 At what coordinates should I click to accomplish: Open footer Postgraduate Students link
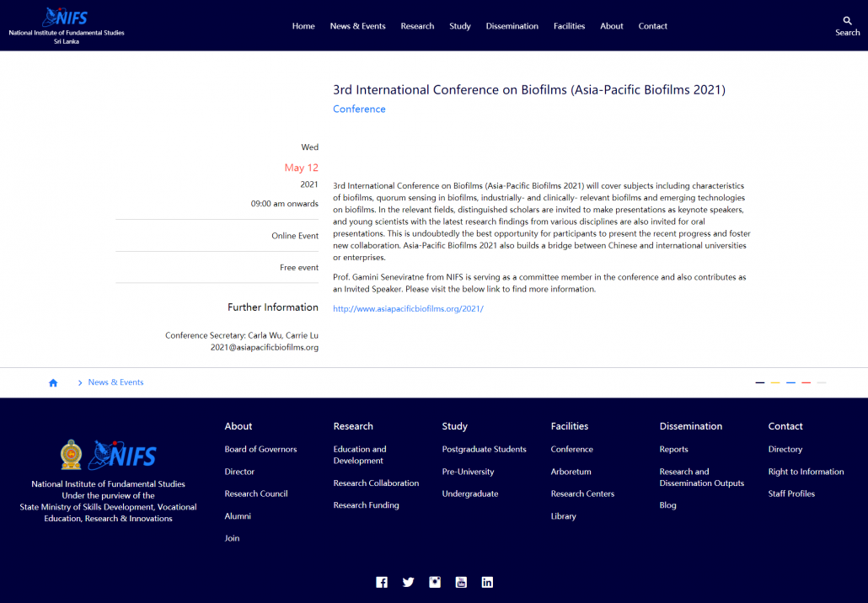(484, 449)
